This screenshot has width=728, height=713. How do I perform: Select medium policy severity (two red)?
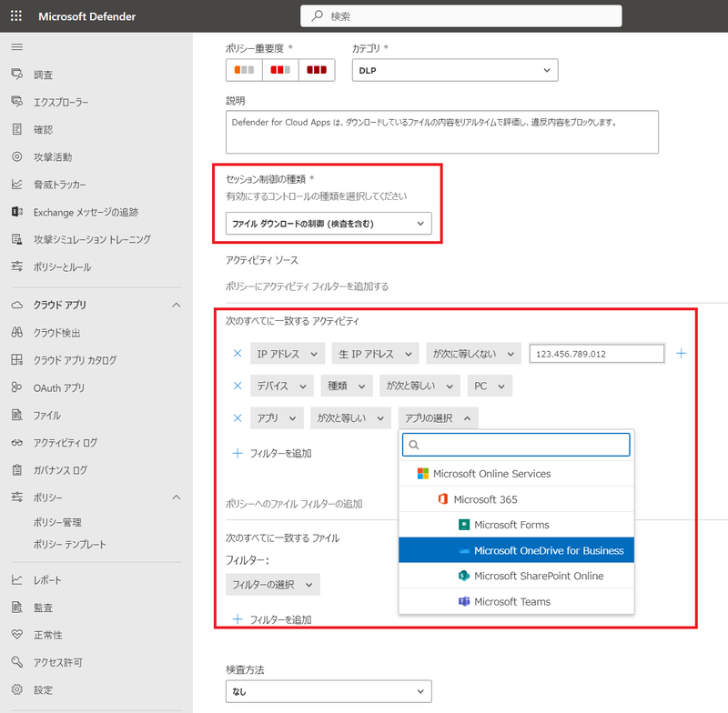point(280,70)
